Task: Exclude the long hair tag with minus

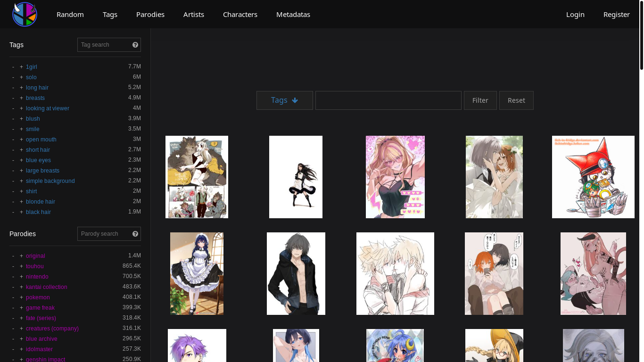Action: 13,88
